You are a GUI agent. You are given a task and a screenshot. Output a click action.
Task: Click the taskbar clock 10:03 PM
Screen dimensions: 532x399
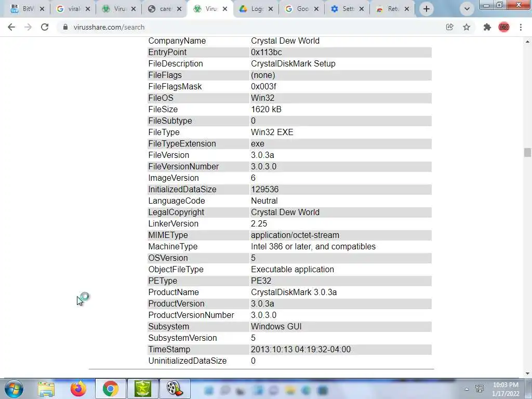click(506, 385)
